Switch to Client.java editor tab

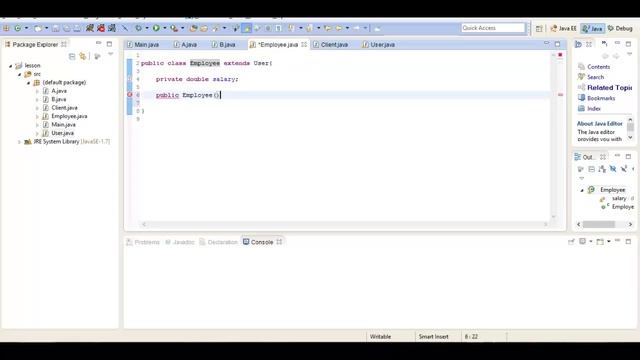click(331, 44)
